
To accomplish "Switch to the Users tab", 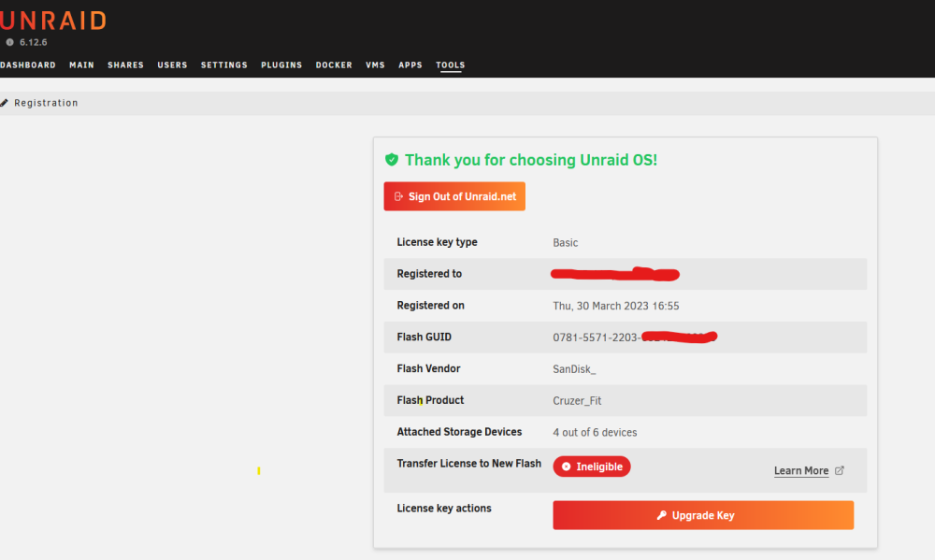I will [172, 65].
